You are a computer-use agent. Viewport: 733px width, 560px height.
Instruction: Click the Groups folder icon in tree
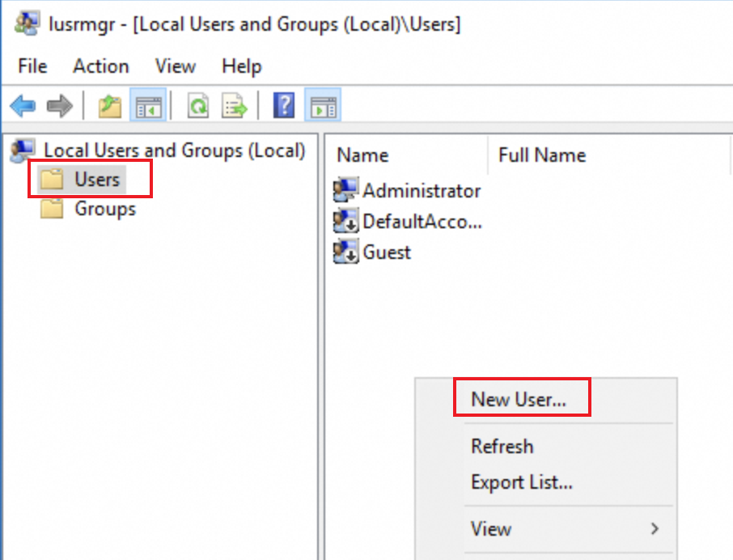tap(52, 209)
